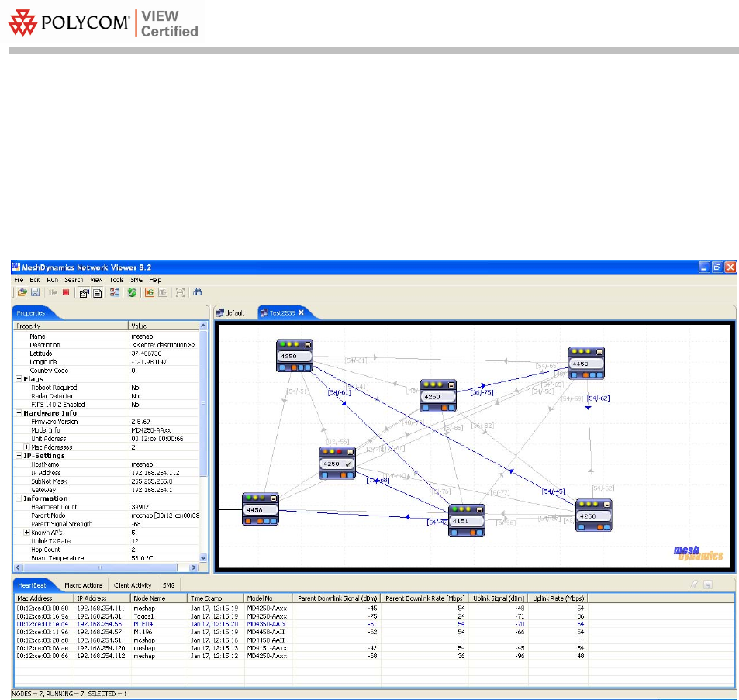Open the SMG menu
739x700 pixels.
136,279
